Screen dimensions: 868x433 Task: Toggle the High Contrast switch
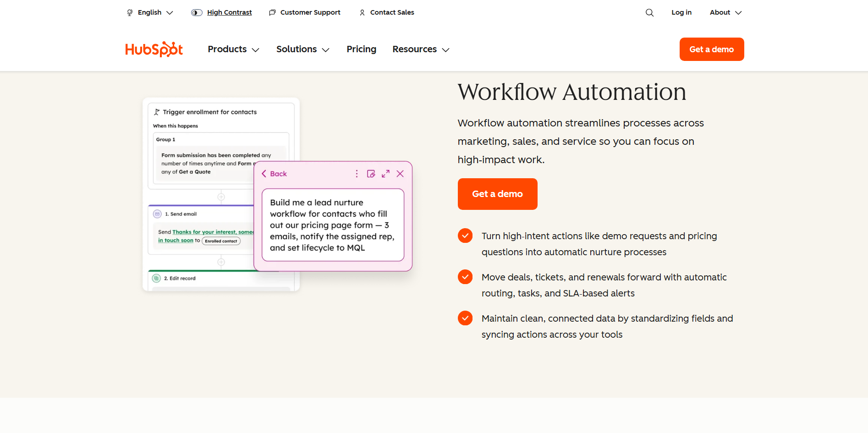point(197,12)
